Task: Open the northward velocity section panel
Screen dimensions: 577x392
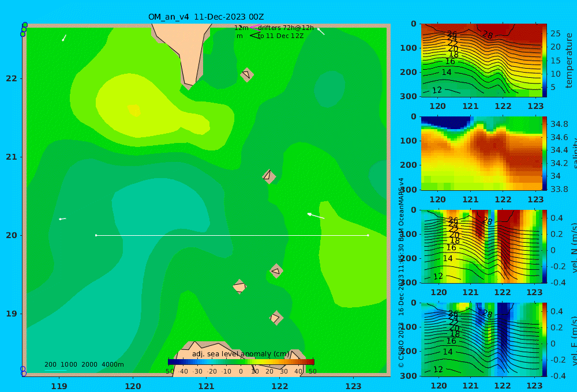Action: tap(481, 246)
